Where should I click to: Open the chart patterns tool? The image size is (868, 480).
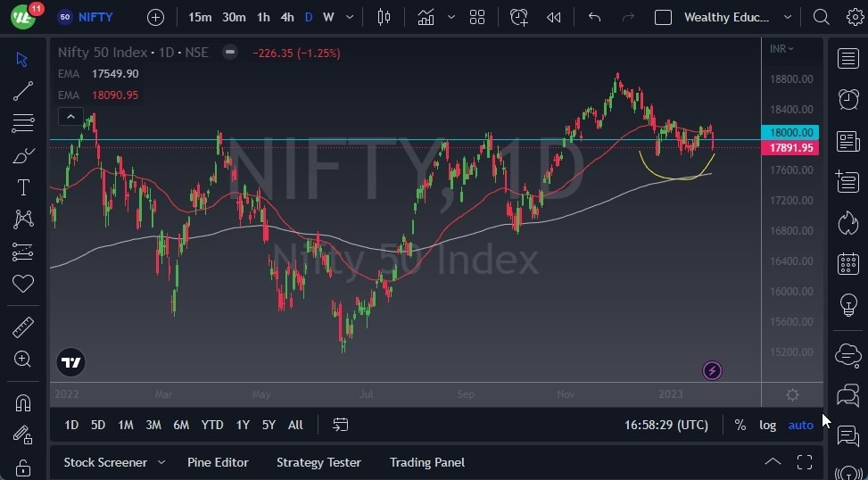coord(22,219)
